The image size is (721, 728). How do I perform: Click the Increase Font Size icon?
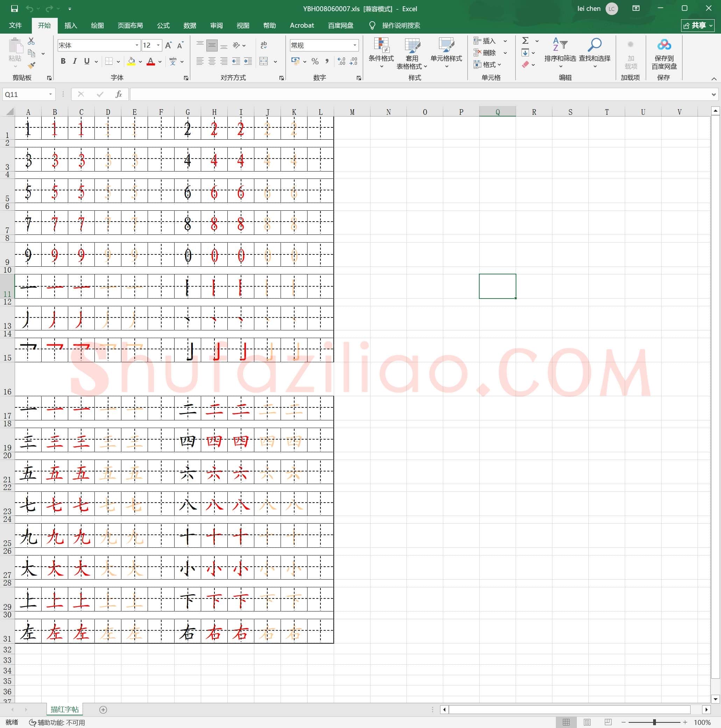[x=168, y=45]
